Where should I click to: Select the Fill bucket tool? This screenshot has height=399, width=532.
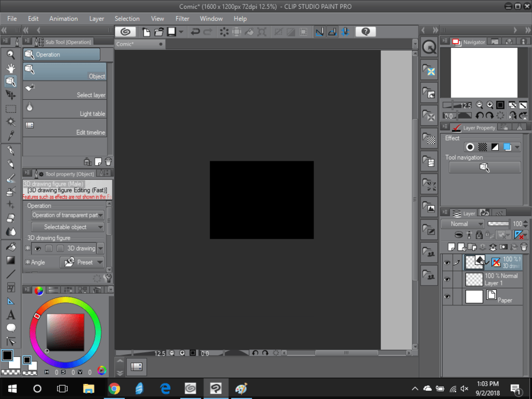(11, 247)
